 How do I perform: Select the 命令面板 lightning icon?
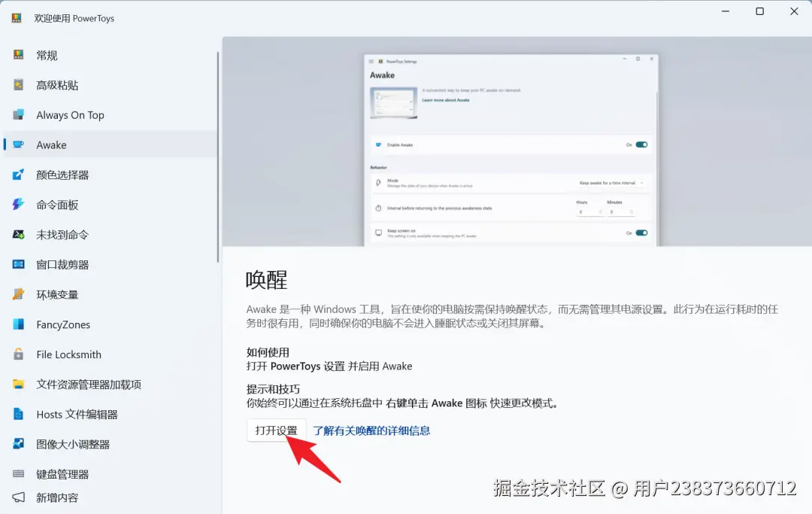point(18,205)
